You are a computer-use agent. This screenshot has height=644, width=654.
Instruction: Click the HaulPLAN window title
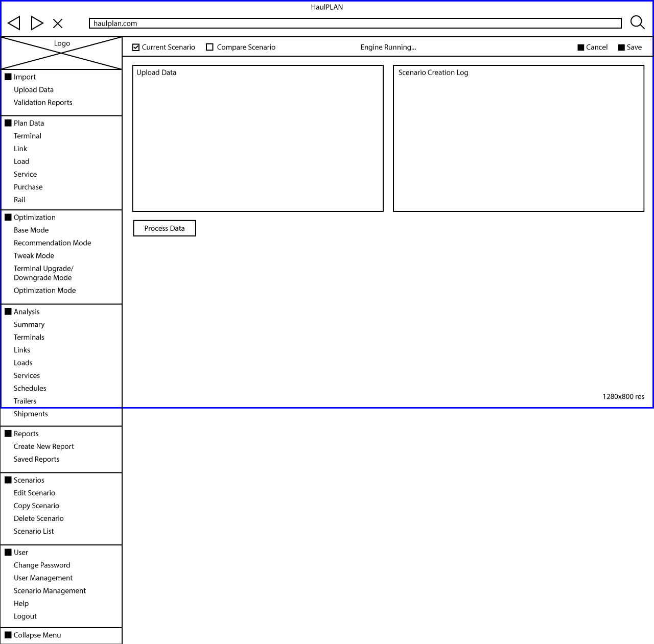coord(327,7)
